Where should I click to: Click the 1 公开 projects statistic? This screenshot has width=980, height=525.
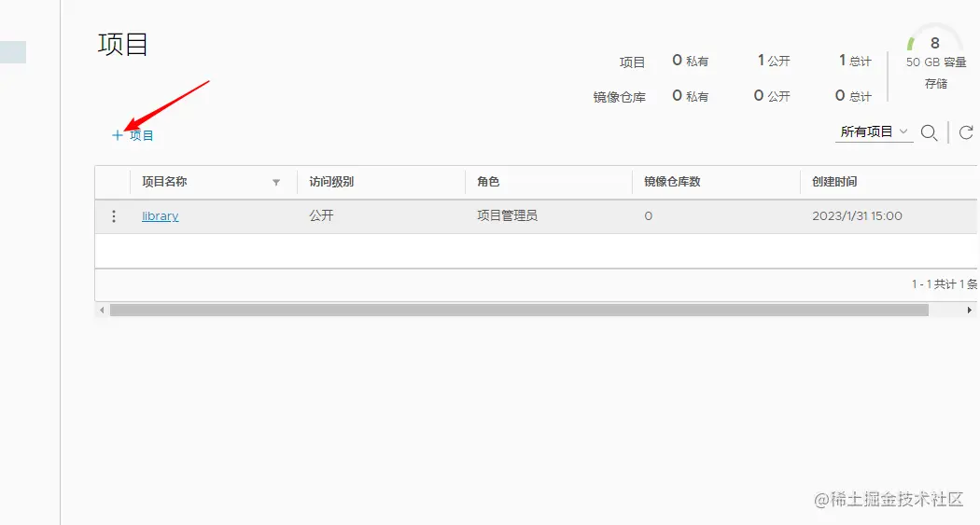[x=774, y=61]
